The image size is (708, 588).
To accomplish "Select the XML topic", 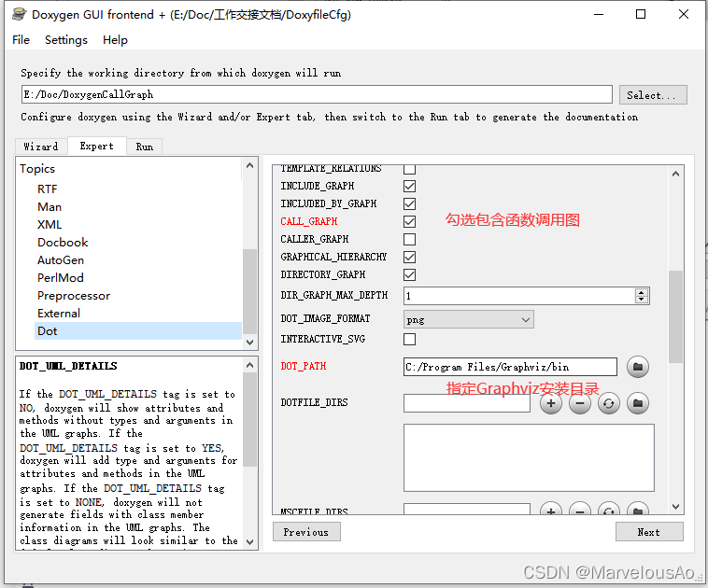I will [x=50, y=224].
